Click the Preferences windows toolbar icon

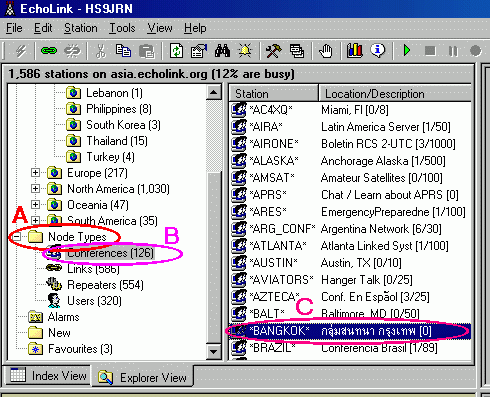[x=297, y=51]
